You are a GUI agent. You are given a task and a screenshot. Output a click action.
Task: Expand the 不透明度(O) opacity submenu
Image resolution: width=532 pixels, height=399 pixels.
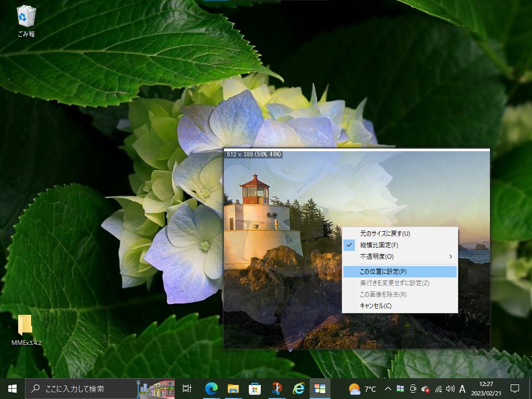pyautogui.click(x=400, y=257)
